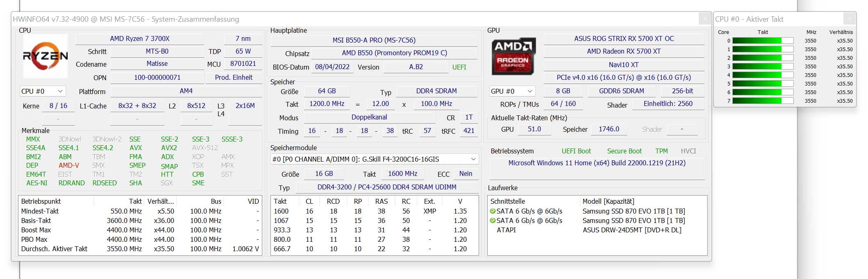Click the ATAPI ASUS DRW-24D5MT drive row
This screenshot has height=279, width=868.
(x=597, y=230)
